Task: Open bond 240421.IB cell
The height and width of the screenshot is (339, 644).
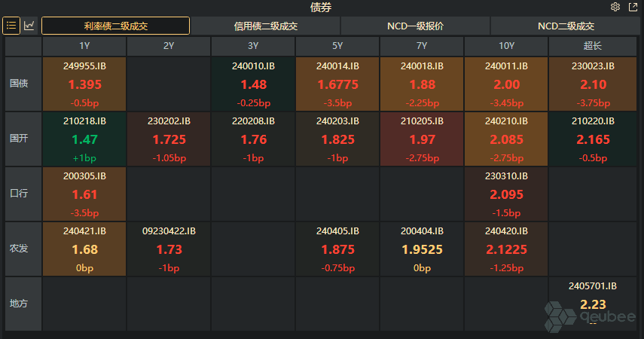Action: pos(84,249)
